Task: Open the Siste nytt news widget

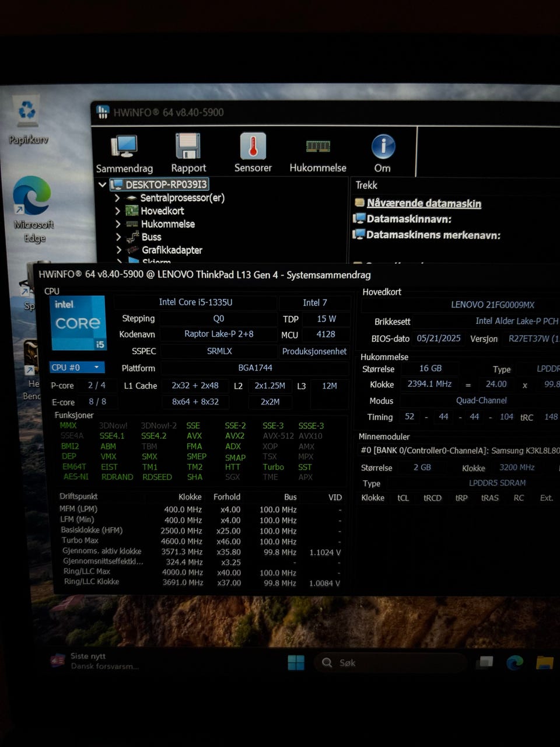Action: 96,661
